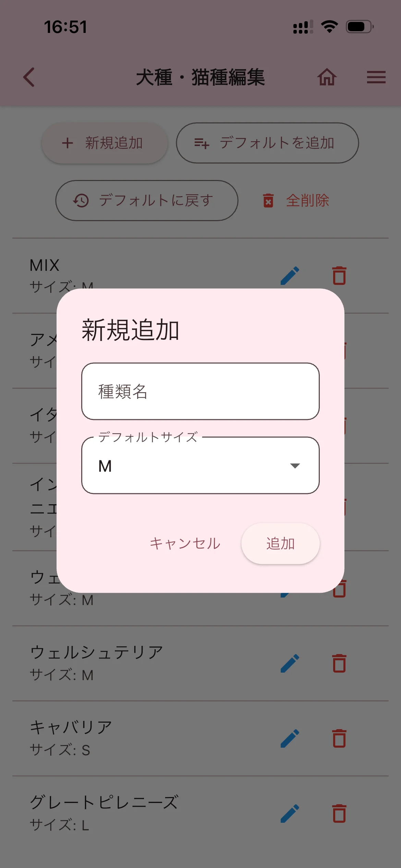Image resolution: width=401 pixels, height=868 pixels.
Task: Tap the back arrow icon
Action: (29, 77)
